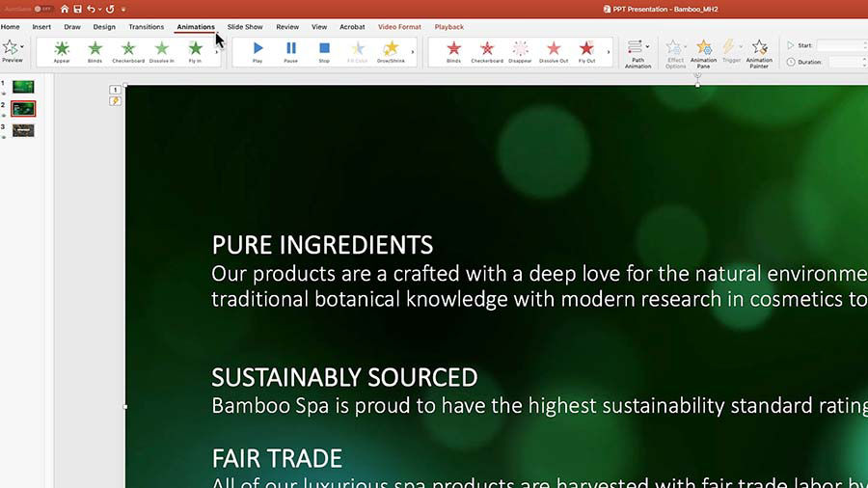Apply the Dissolve Out exit animation
Screen dimensions: 868x488
pyautogui.click(x=554, y=52)
